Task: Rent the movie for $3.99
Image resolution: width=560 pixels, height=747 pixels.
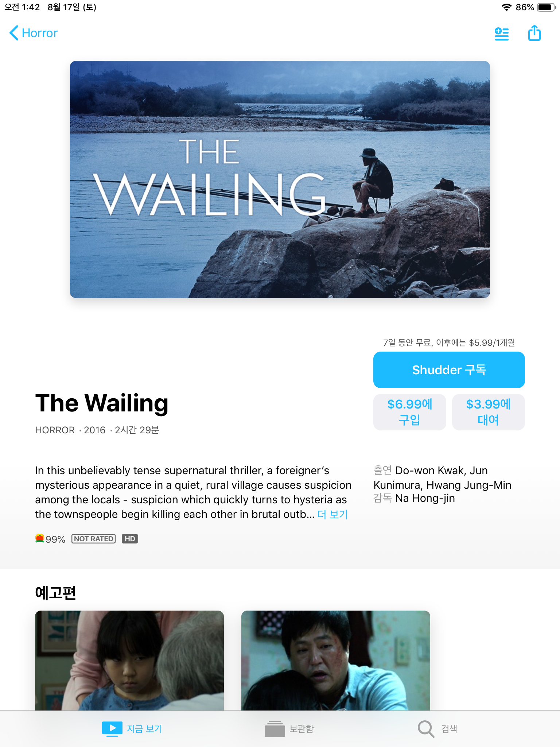Action: pyautogui.click(x=489, y=412)
